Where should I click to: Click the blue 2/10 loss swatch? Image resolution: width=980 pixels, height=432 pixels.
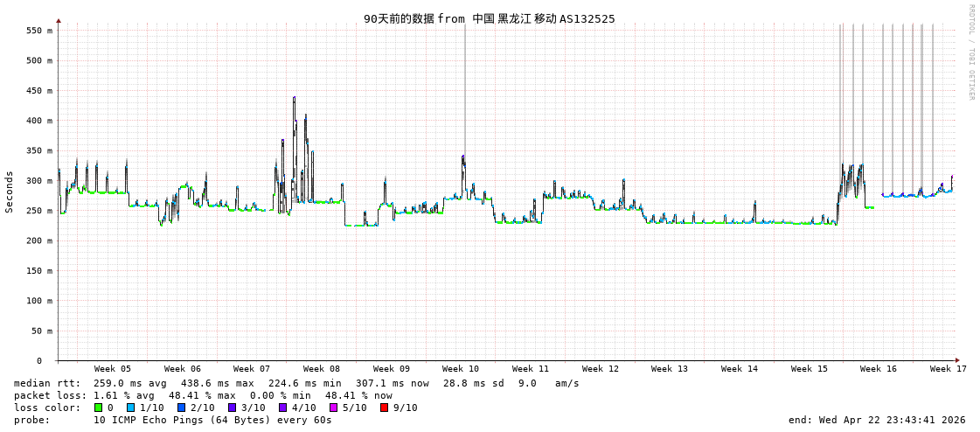click(x=182, y=408)
